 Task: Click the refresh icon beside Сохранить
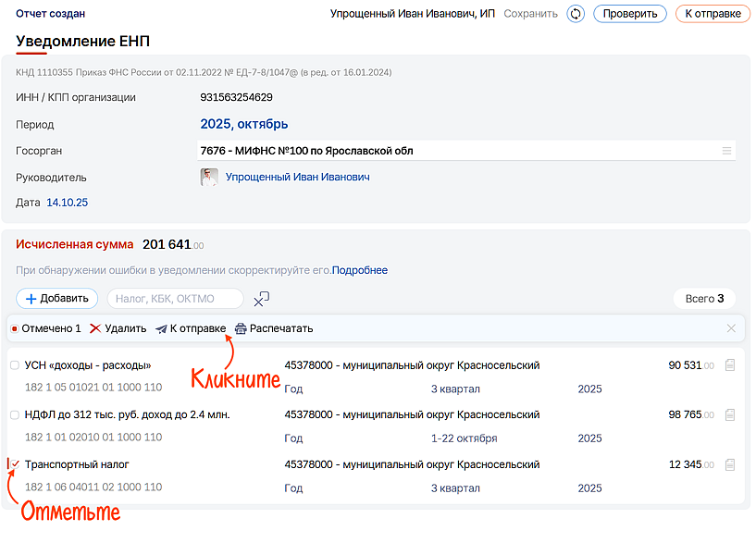coord(576,14)
